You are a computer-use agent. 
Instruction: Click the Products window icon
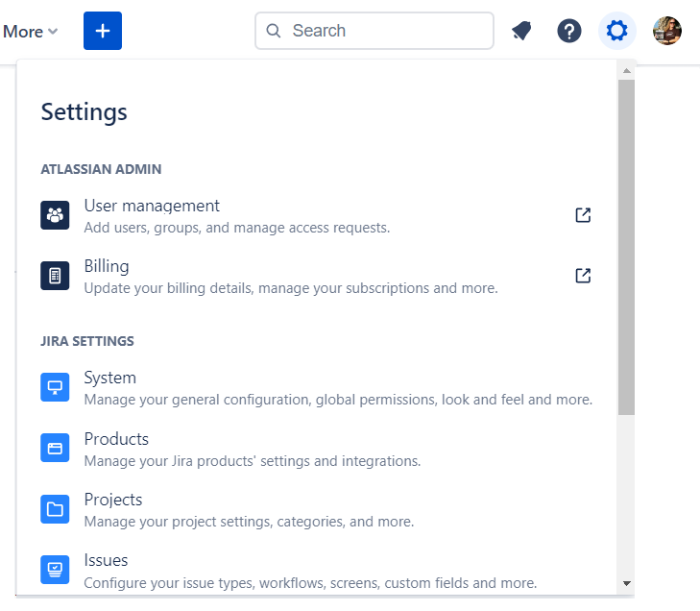click(55, 448)
